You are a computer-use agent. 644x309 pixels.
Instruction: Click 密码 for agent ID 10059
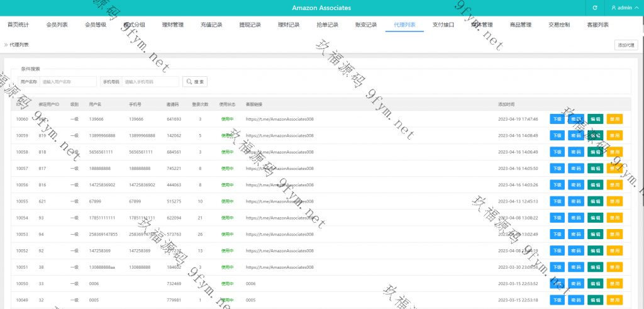click(576, 135)
